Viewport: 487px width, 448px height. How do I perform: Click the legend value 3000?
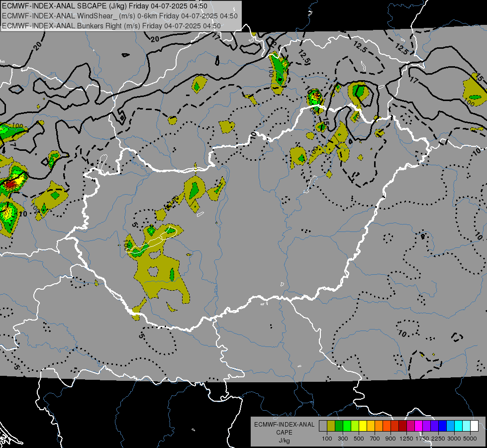pos(454,439)
